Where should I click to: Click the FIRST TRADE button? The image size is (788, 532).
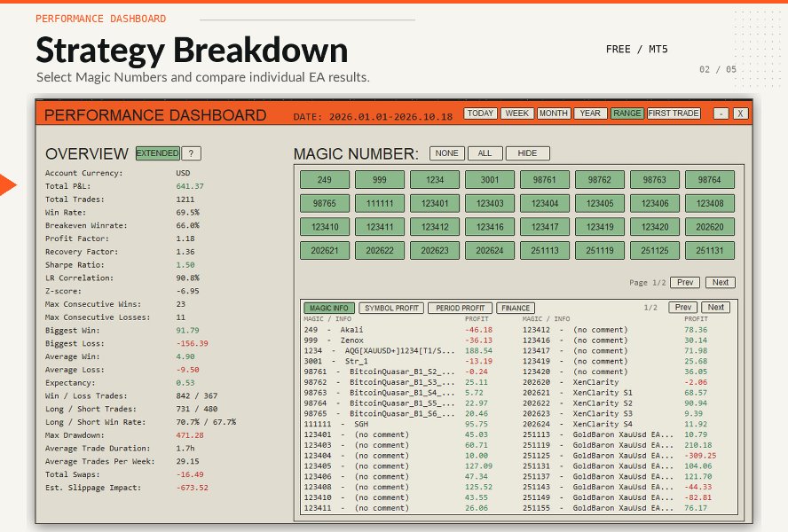(674, 113)
